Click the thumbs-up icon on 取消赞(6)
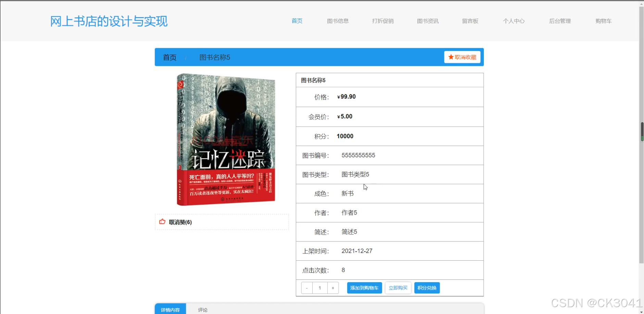 (x=162, y=222)
